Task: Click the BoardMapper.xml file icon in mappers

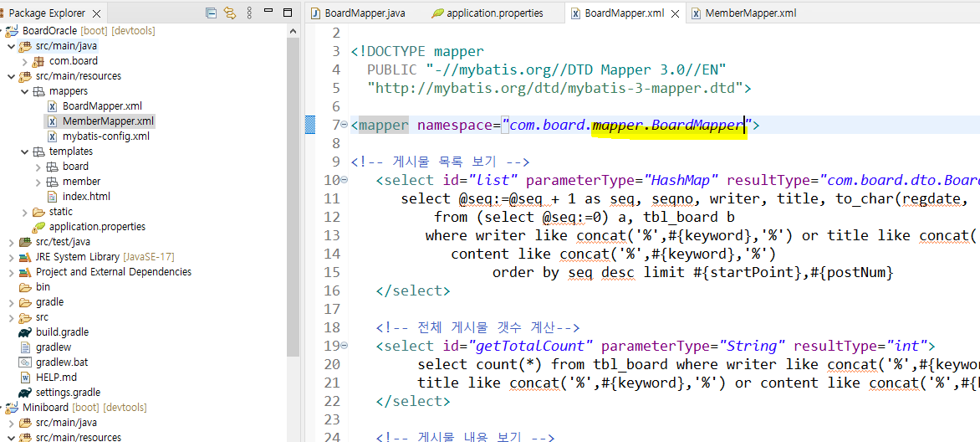Action: click(x=53, y=105)
